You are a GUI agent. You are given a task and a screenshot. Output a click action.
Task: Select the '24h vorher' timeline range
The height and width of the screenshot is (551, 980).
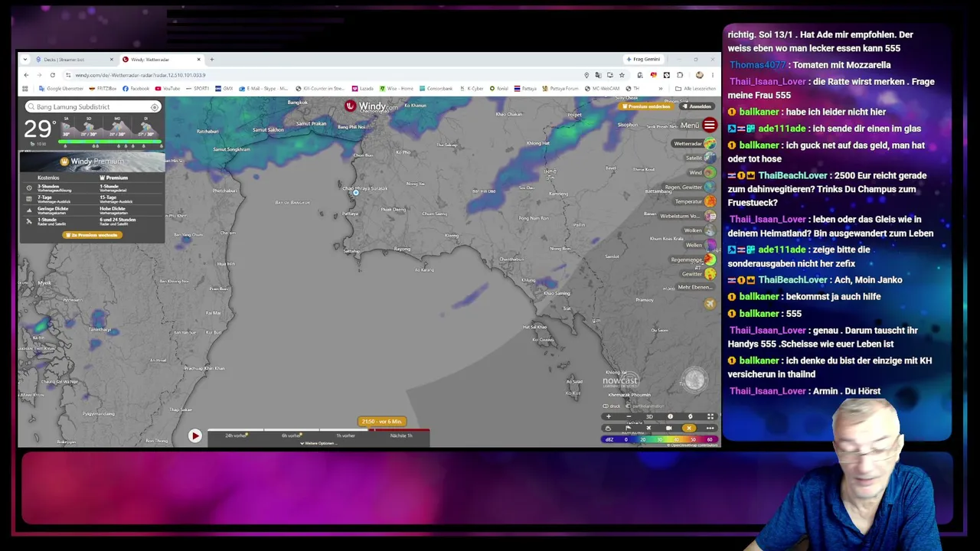coord(235,435)
